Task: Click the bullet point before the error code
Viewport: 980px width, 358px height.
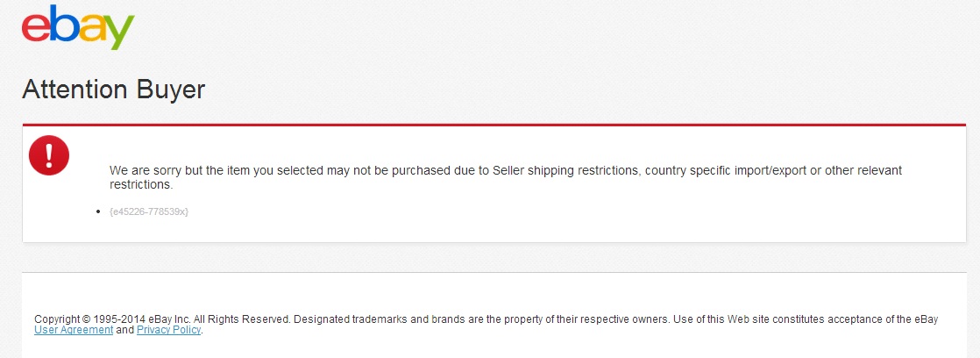Action: (x=98, y=211)
